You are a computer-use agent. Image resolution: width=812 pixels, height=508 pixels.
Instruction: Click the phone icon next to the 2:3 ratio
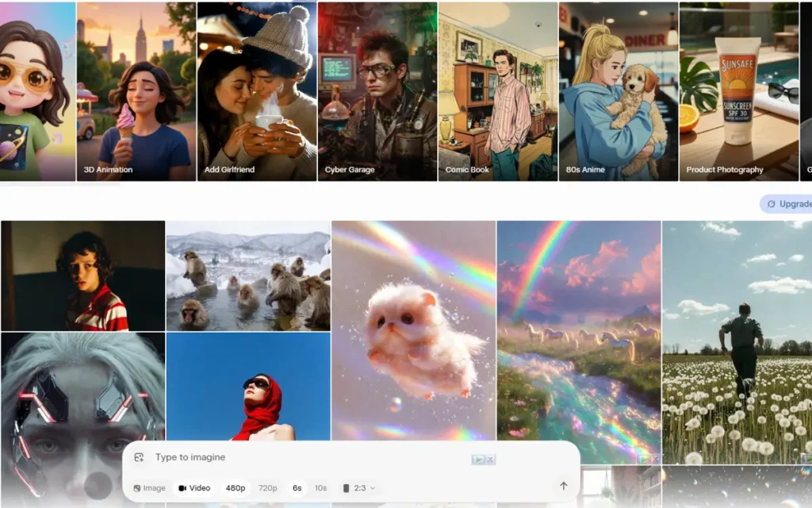point(347,487)
